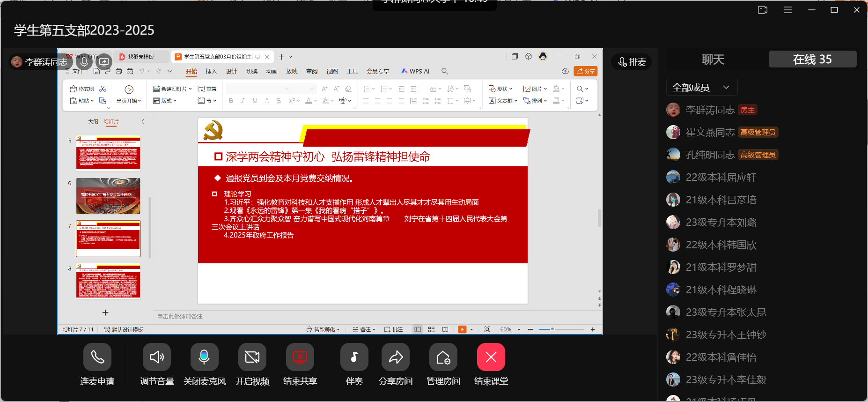
Task: Click the 排麦 microphone queue button
Action: [632, 62]
